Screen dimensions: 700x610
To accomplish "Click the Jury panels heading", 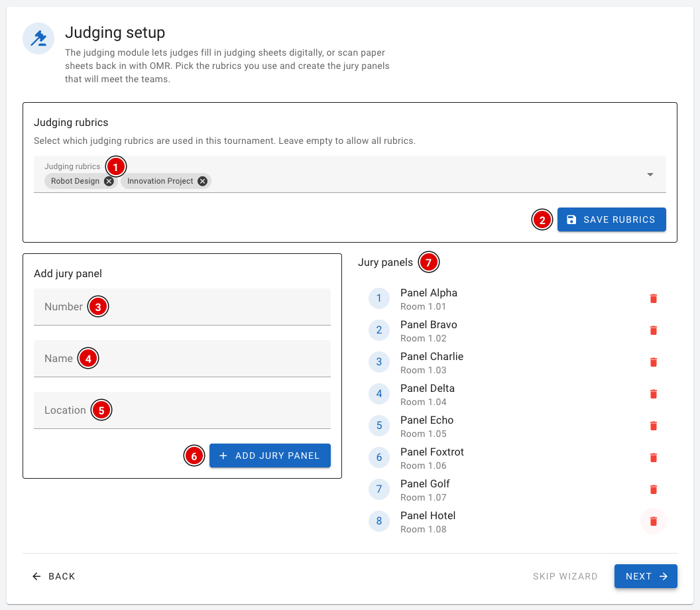I will 385,262.
